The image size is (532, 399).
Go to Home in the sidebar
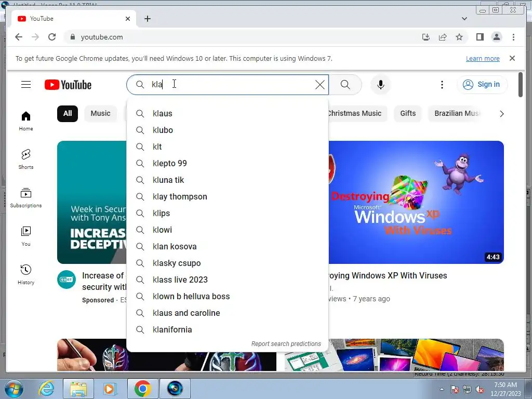pos(26,121)
